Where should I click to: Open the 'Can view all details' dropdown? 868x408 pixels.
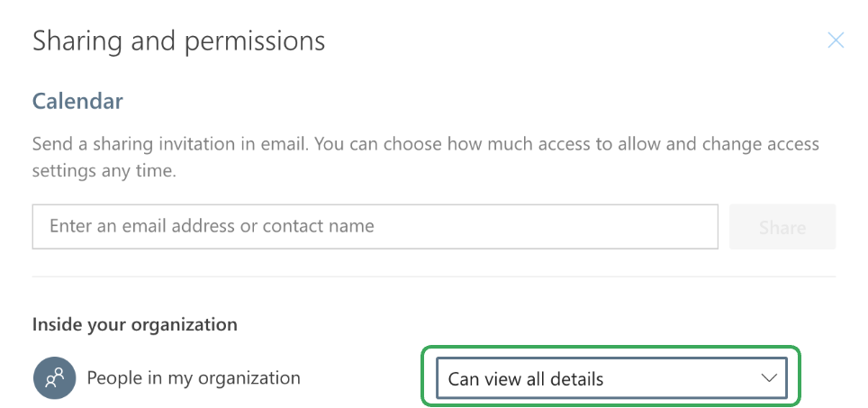(611, 378)
